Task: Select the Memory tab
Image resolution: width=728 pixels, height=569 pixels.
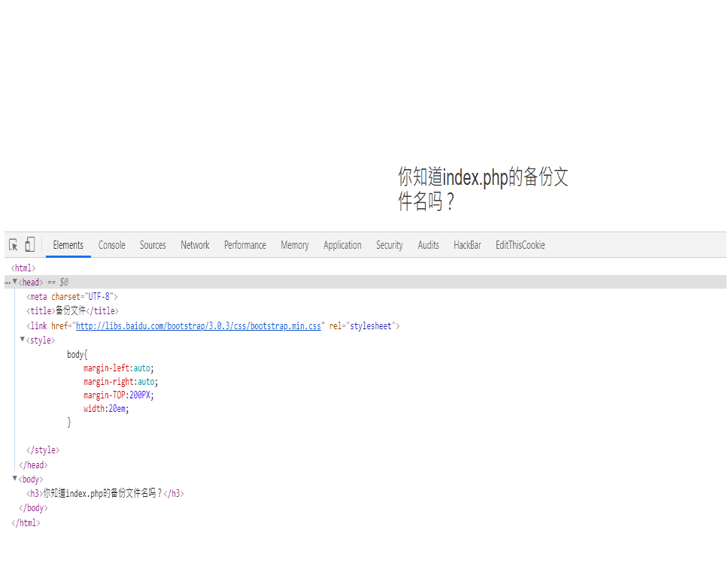Action: 295,245
